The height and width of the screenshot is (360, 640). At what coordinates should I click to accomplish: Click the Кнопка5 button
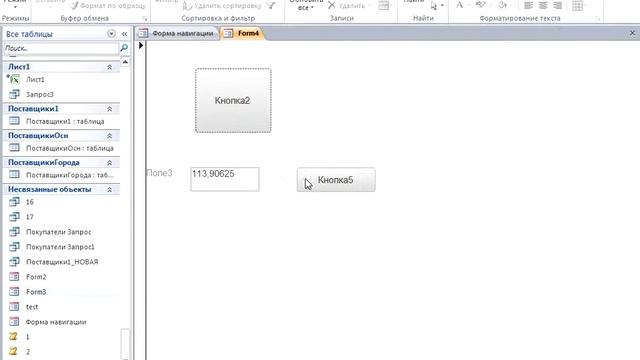(336, 180)
